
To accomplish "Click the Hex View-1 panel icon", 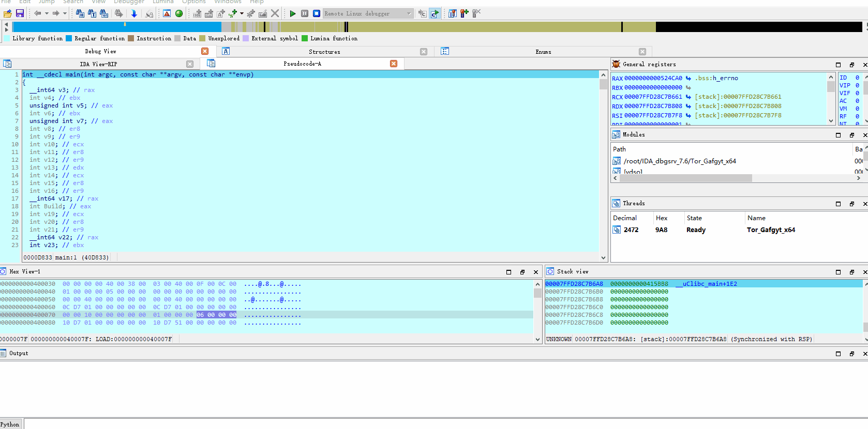I will tap(3, 271).
